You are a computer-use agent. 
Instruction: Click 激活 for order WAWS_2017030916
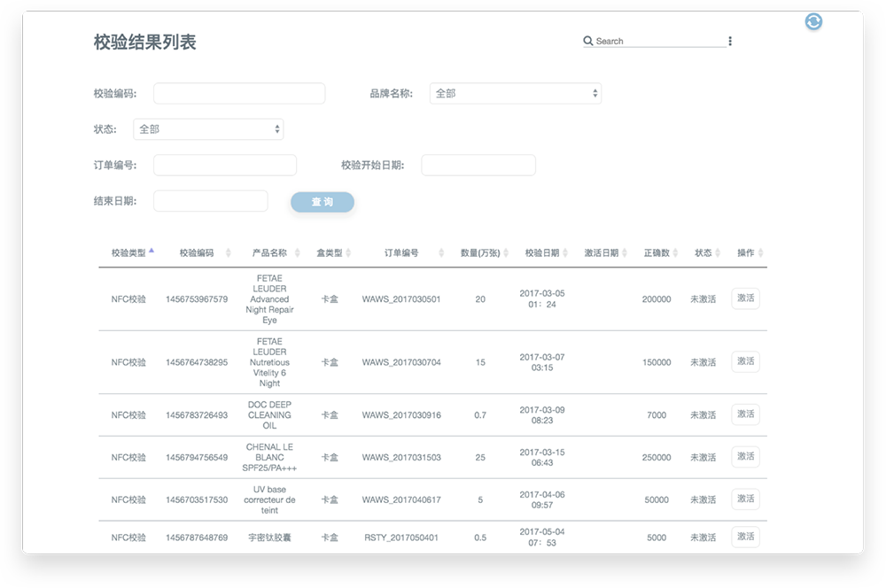point(745,414)
